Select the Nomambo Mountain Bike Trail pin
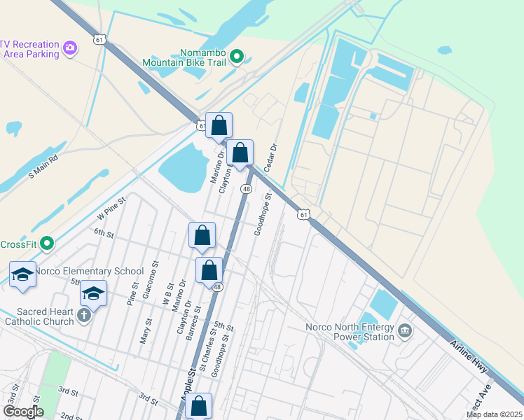The width and height of the screenshot is (524, 420). 237,57
